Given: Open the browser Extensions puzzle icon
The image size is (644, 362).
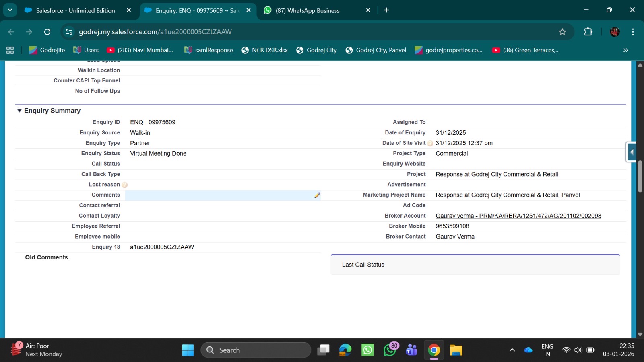Looking at the screenshot, I should coord(588,32).
